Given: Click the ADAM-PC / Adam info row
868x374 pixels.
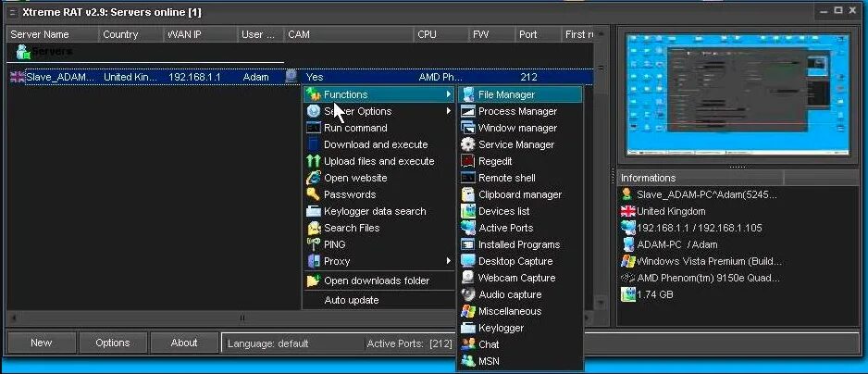Looking at the screenshot, I should (x=677, y=244).
